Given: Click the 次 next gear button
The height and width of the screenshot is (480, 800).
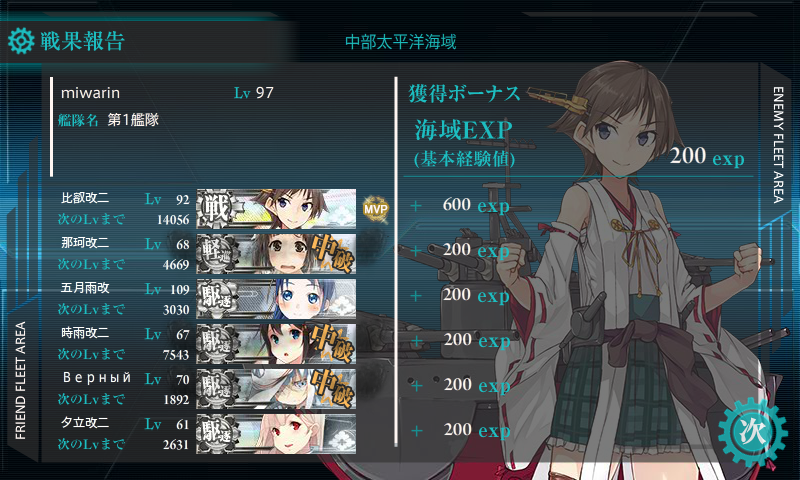Looking at the screenshot, I should tap(753, 433).
